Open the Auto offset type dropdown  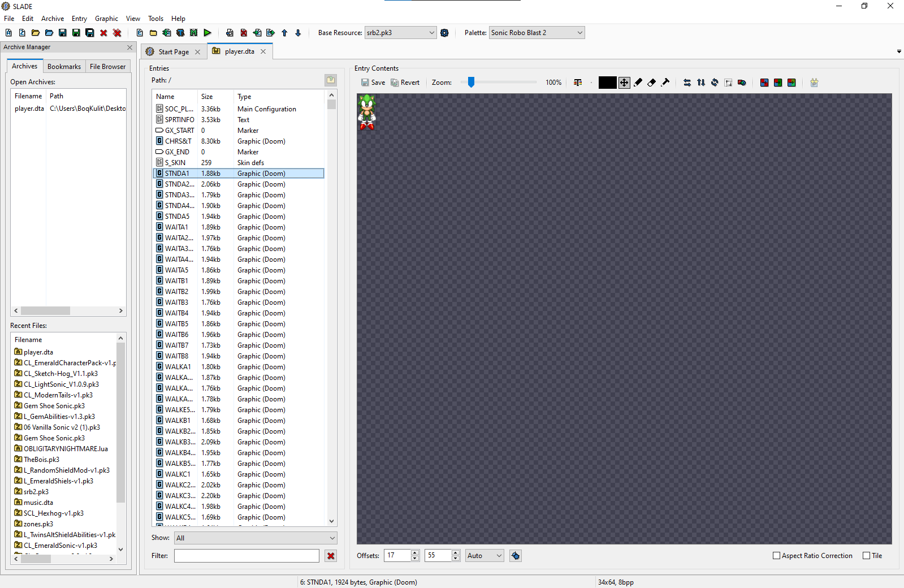[485, 556]
